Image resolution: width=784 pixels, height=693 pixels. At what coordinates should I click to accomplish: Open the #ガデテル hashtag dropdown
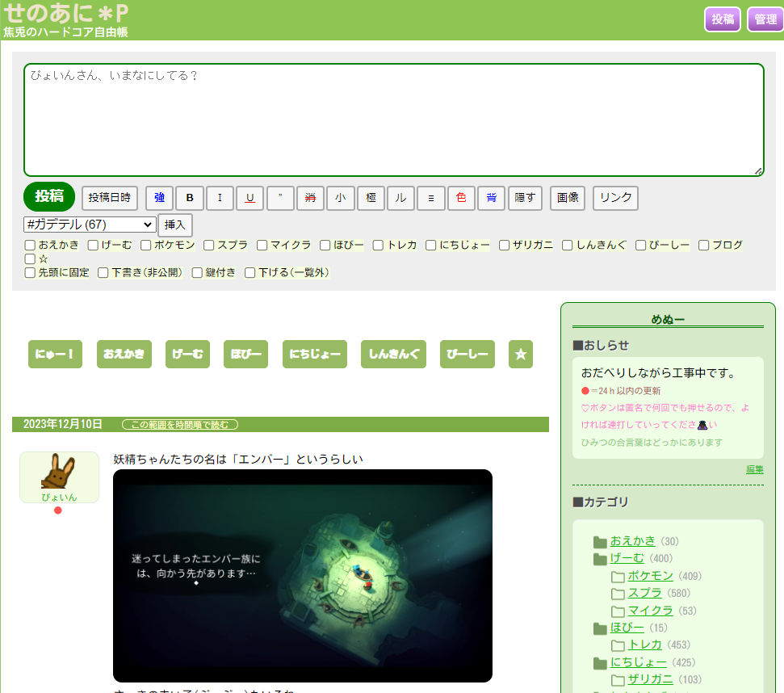click(x=89, y=225)
